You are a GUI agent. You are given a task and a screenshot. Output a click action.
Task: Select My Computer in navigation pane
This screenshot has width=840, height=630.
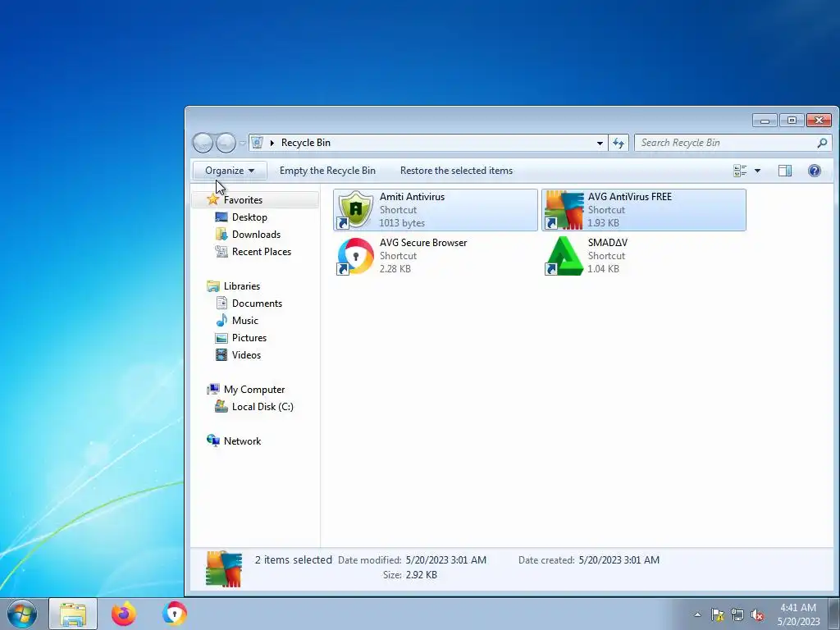click(x=254, y=390)
